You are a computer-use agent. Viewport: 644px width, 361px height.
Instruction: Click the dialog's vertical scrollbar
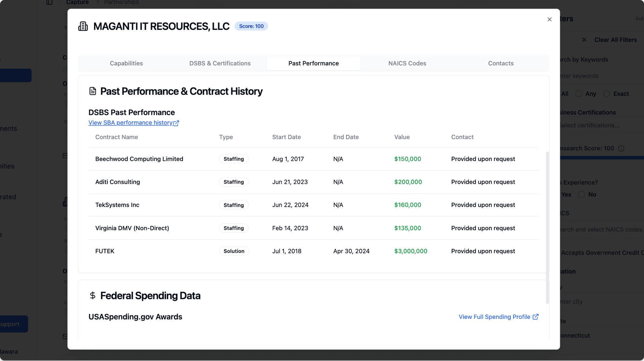[x=547, y=228]
